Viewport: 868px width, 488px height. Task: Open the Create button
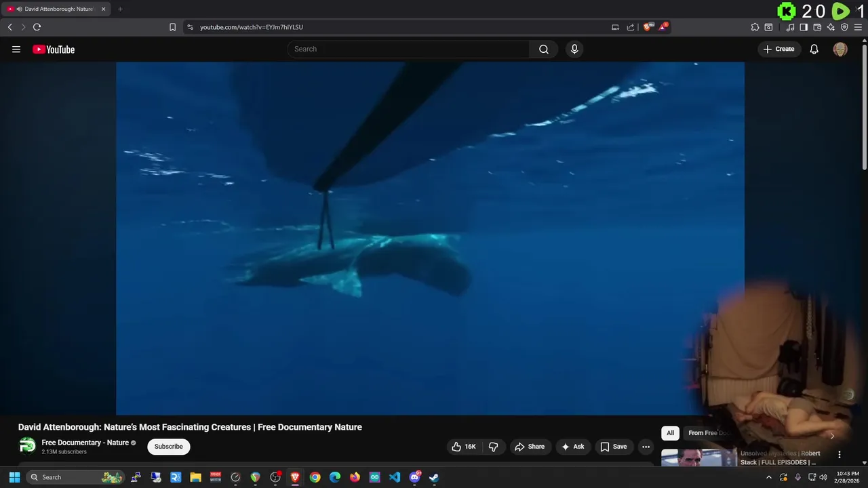tap(779, 49)
